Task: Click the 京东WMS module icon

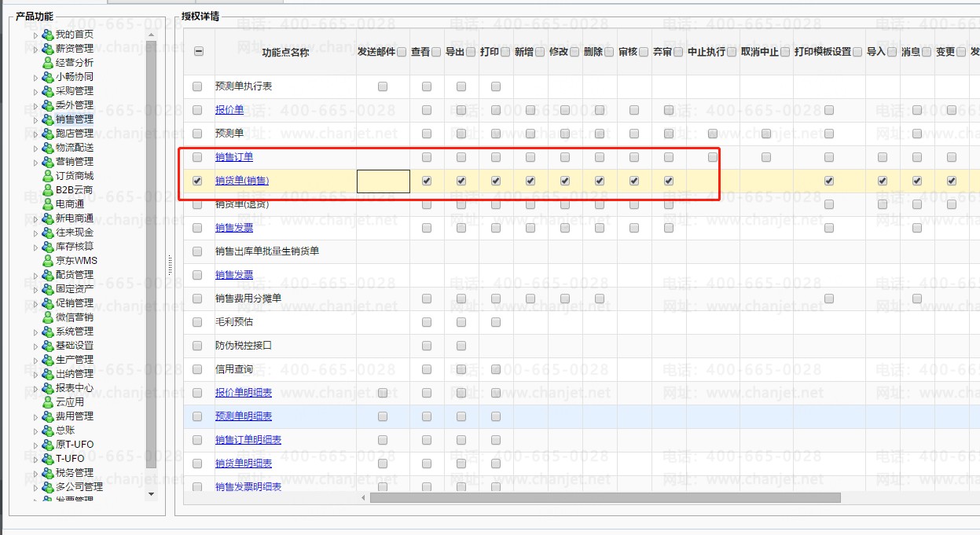Action: point(48,261)
